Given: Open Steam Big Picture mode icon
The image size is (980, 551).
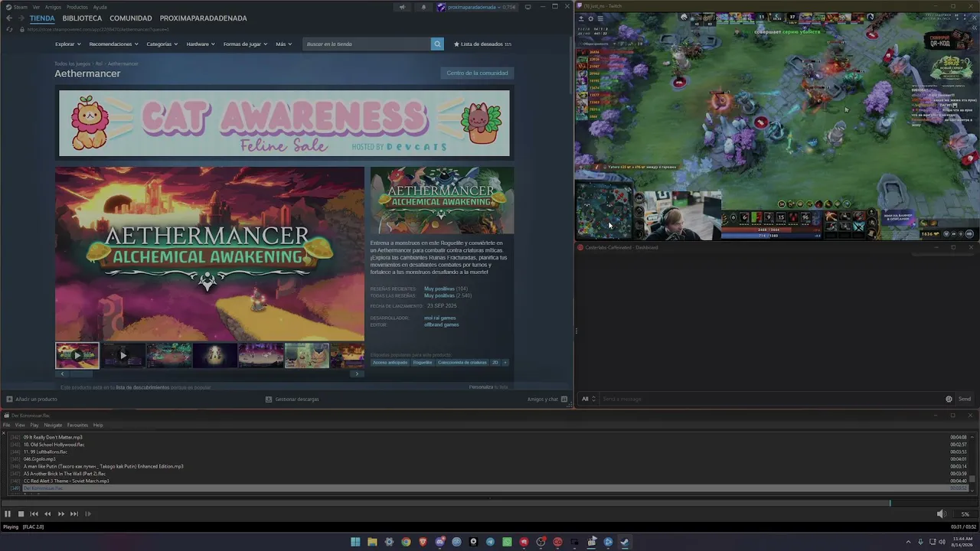Looking at the screenshot, I should [528, 7].
